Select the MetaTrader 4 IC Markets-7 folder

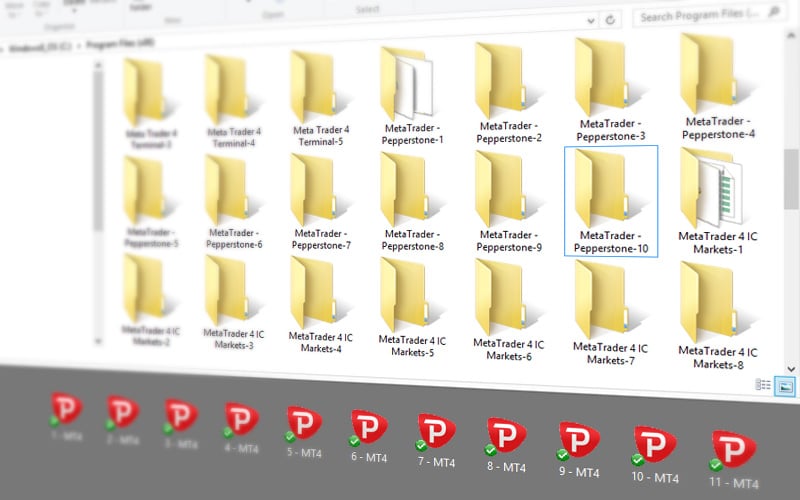(610, 313)
